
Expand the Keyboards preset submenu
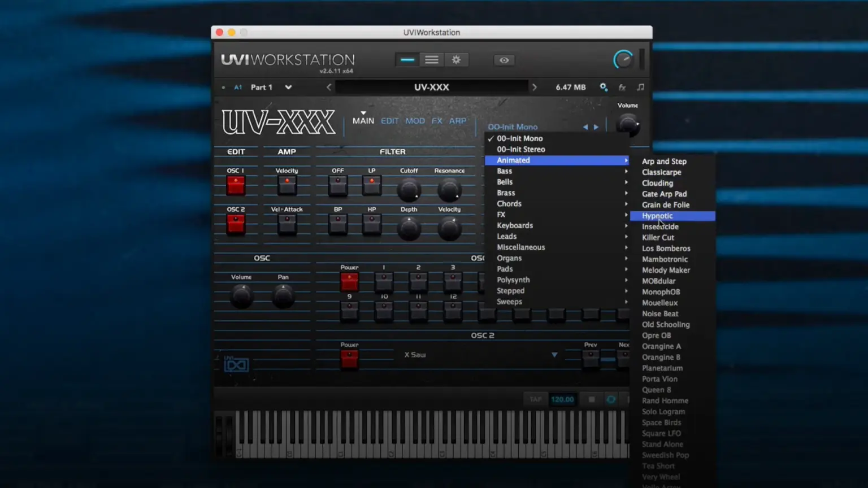click(557, 225)
